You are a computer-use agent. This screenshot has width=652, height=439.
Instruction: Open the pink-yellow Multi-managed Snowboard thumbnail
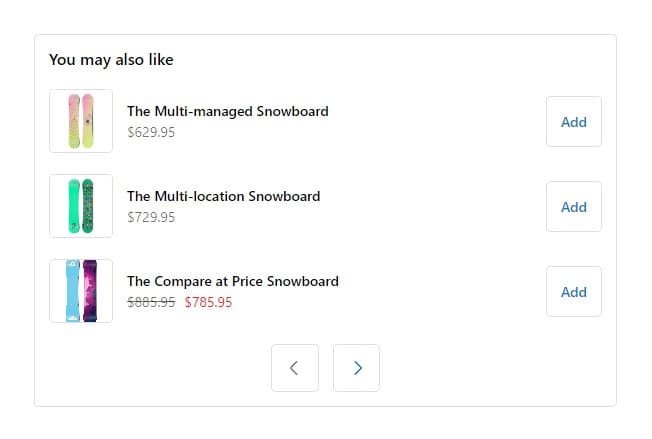81,121
